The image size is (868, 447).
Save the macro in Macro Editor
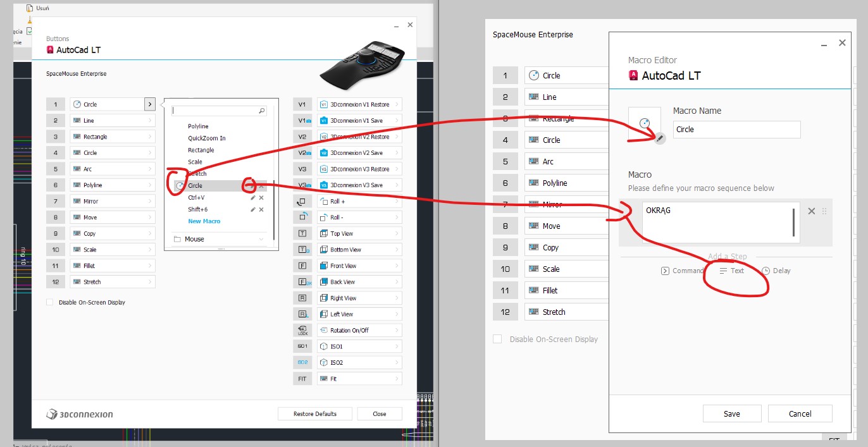pyautogui.click(x=732, y=413)
